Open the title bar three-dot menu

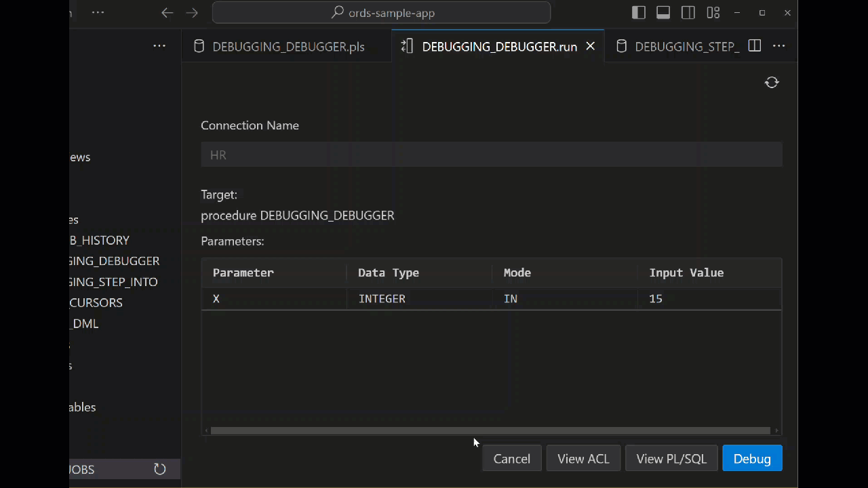(x=98, y=13)
